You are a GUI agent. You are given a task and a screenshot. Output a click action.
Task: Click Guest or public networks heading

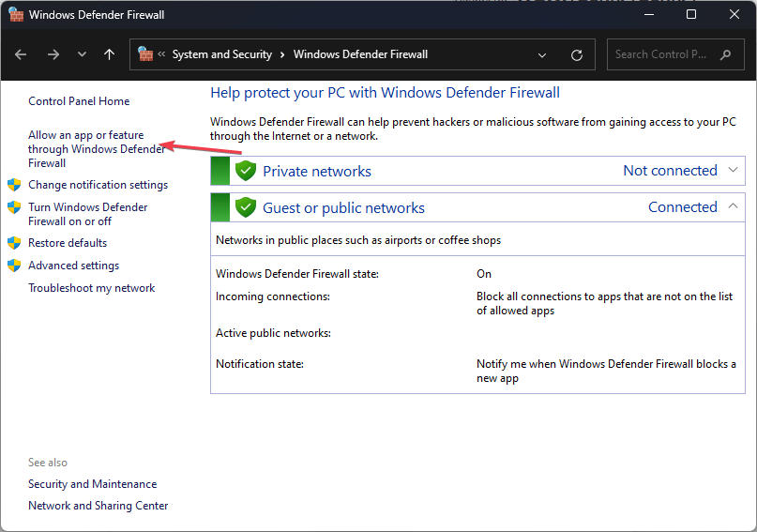pos(343,207)
